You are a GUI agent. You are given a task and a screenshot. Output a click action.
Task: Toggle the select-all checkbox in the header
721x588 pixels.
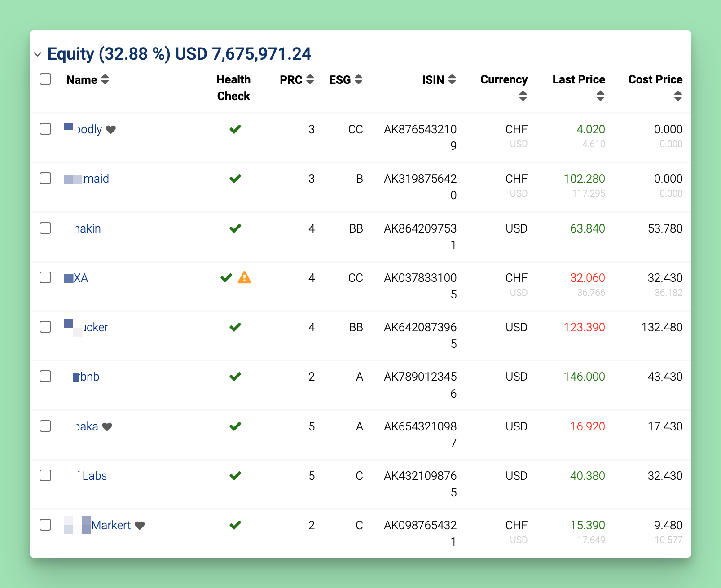pyautogui.click(x=45, y=79)
